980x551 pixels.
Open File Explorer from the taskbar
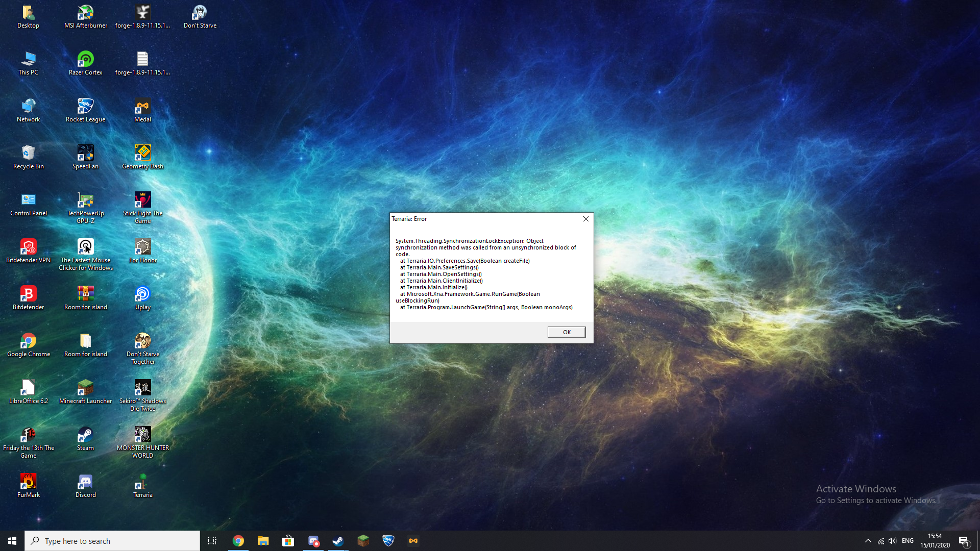click(x=263, y=541)
